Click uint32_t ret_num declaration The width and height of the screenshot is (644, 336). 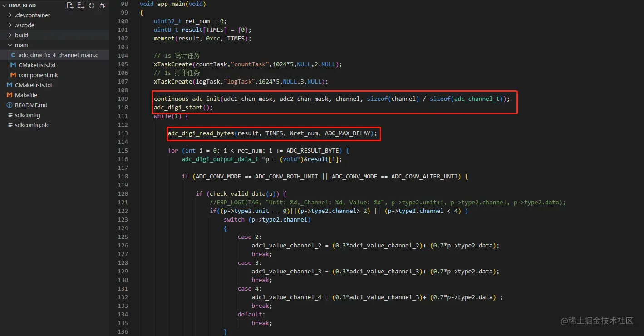[190, 21]
